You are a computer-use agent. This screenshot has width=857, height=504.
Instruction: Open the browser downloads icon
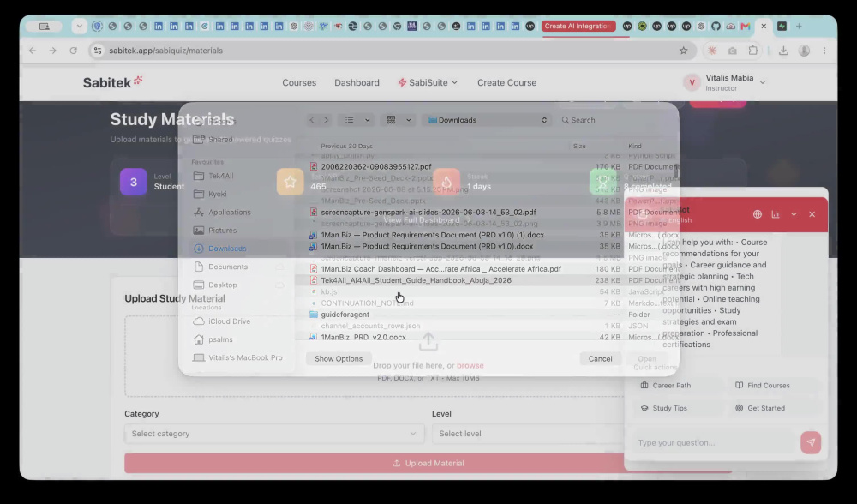tap(783, 51)
